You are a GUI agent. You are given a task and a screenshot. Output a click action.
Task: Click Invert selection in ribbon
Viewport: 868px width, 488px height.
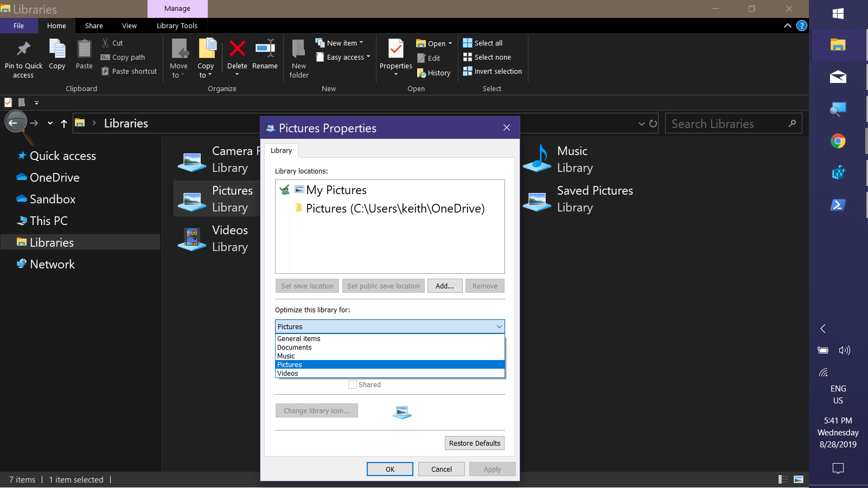(x=493, y=71)
